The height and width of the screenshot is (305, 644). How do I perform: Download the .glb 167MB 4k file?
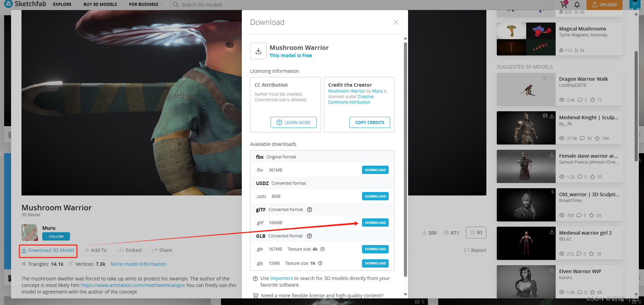(375, 249)
